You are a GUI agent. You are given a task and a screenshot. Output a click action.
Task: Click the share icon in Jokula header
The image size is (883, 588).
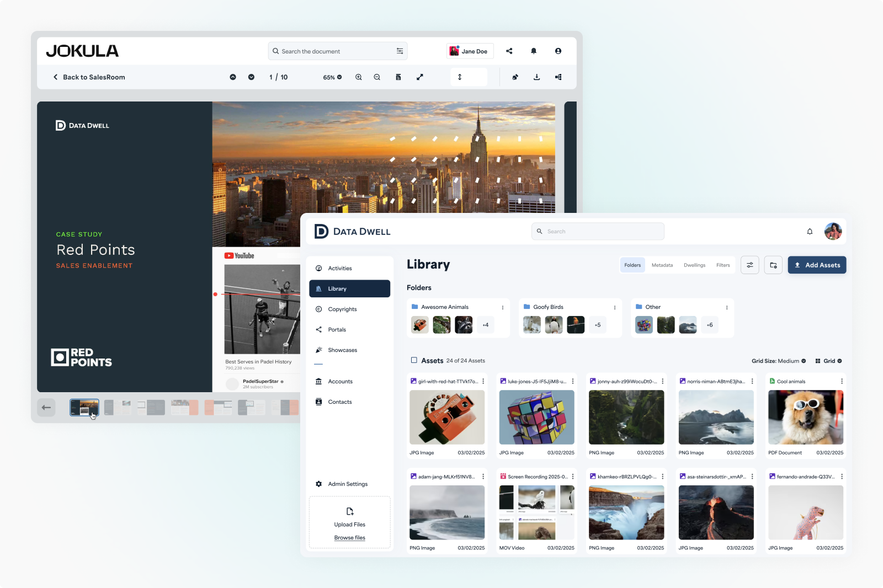tap(509, 51)
